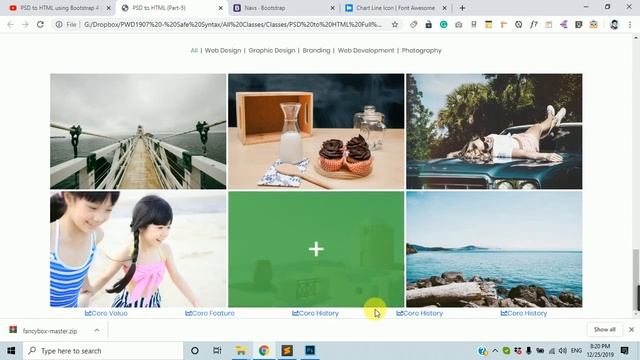Open the Chrome three-dot menu
The image size is (640, 360).
point(630,24)
